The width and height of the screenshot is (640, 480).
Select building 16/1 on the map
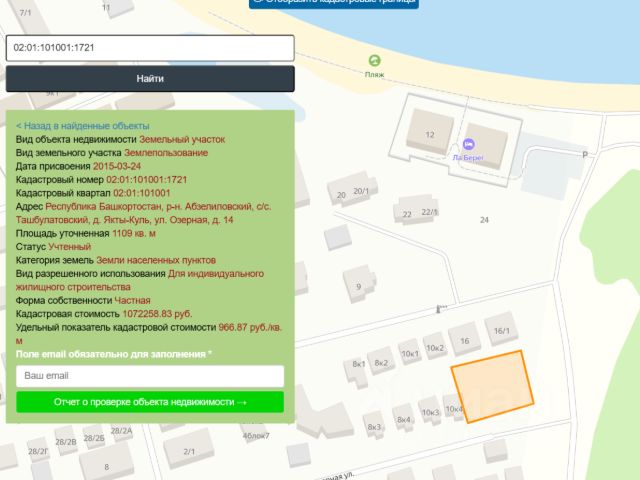click(501, 329)
